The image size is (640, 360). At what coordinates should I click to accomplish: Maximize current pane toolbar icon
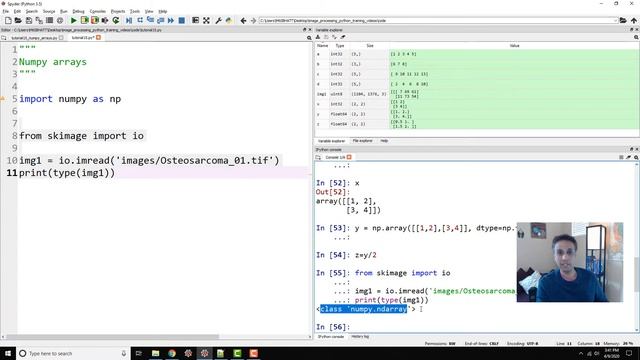point(196,20)
